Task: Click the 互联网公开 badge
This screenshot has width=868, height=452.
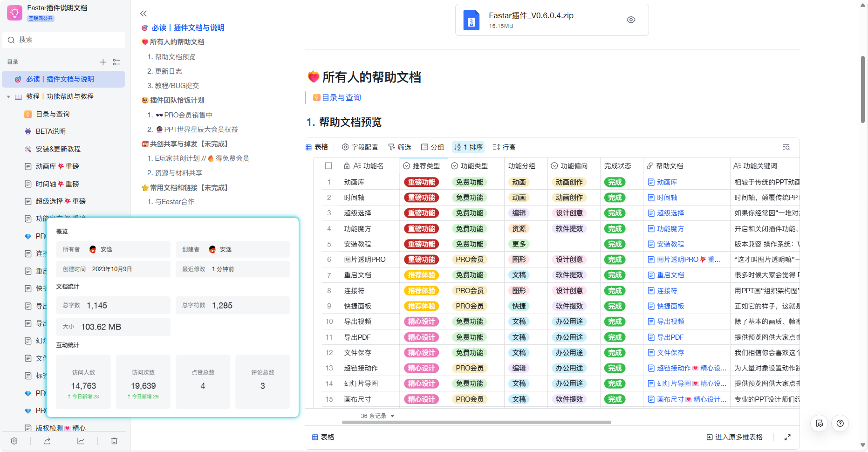Action: 41,19
